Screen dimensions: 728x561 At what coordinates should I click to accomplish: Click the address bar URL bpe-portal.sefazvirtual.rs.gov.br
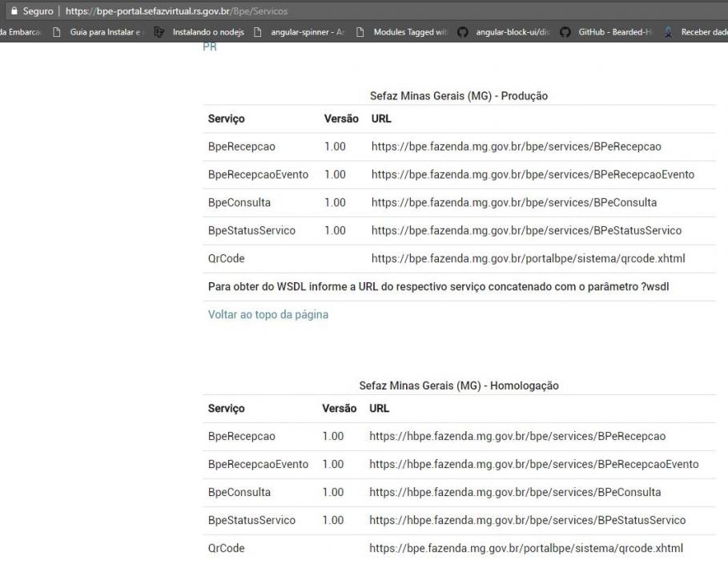[x=176, y=11]
